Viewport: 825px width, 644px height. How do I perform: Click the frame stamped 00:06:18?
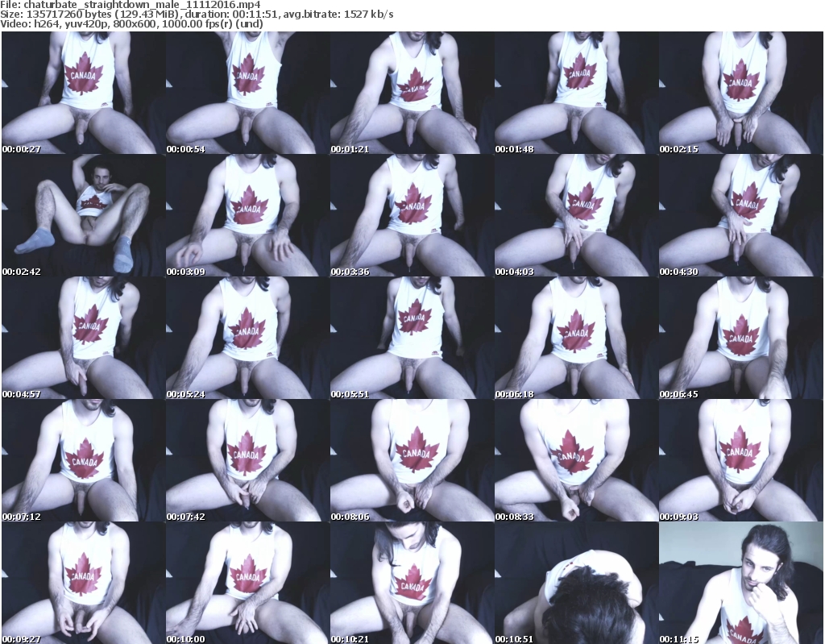point(576,338)
